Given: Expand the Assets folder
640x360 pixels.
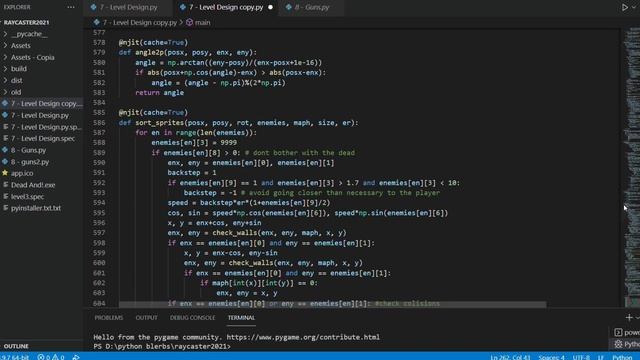Looking at the screenshot, I should coord(20,45).
